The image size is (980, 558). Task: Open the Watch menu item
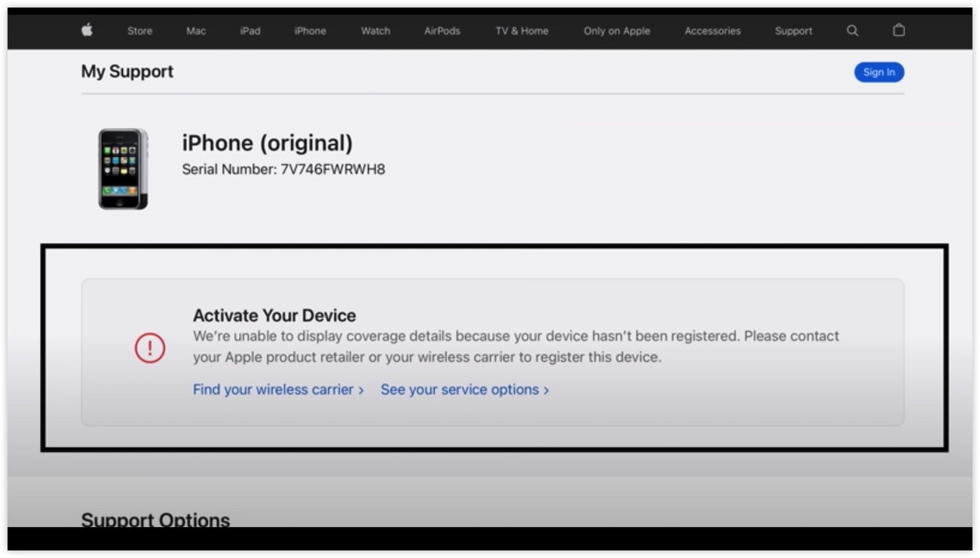[375, 31]
